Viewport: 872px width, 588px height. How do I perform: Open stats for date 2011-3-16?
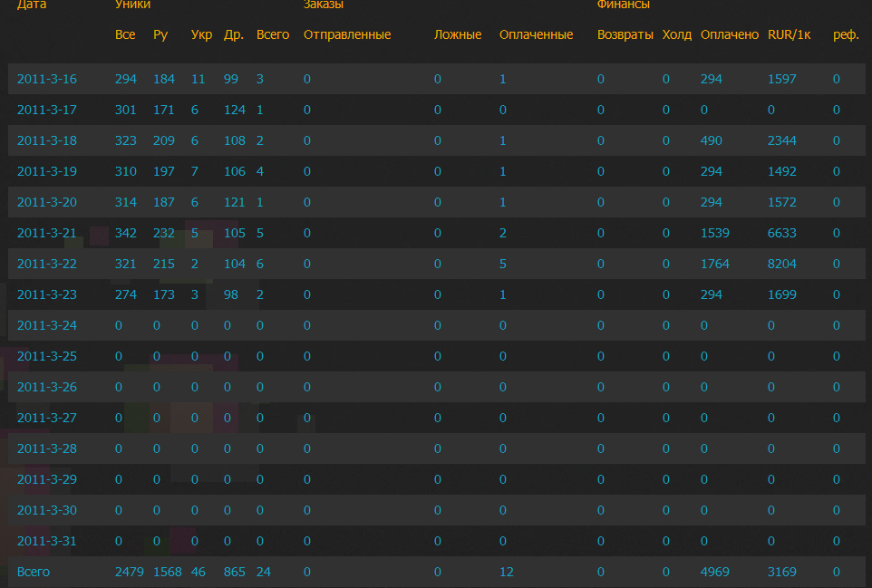click(x=46, y=79)
